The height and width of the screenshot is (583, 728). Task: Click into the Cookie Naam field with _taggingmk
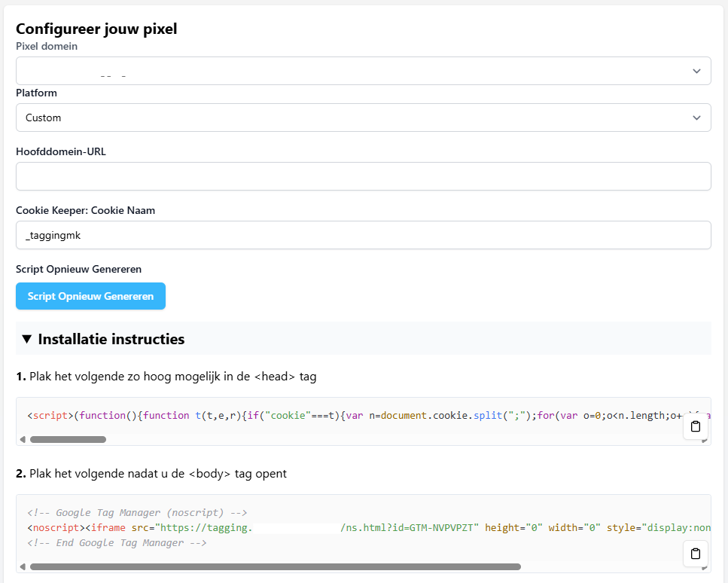pyautogui.click(x=363, y=235)
